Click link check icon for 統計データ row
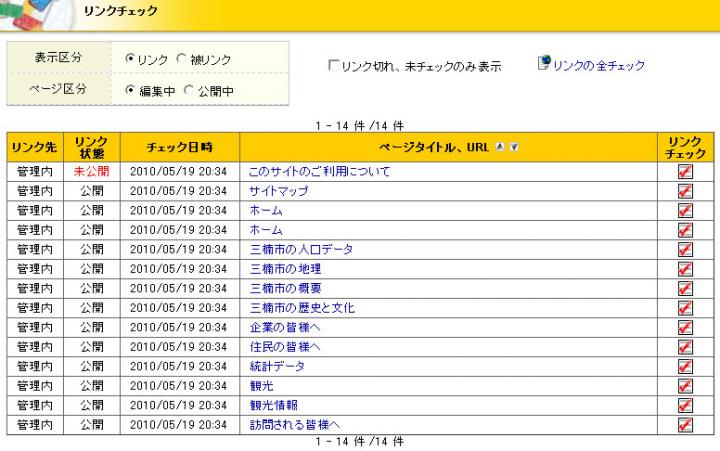The width and height of the screenshot is (720, 451). pyautogui.click(x=684, y=366)
